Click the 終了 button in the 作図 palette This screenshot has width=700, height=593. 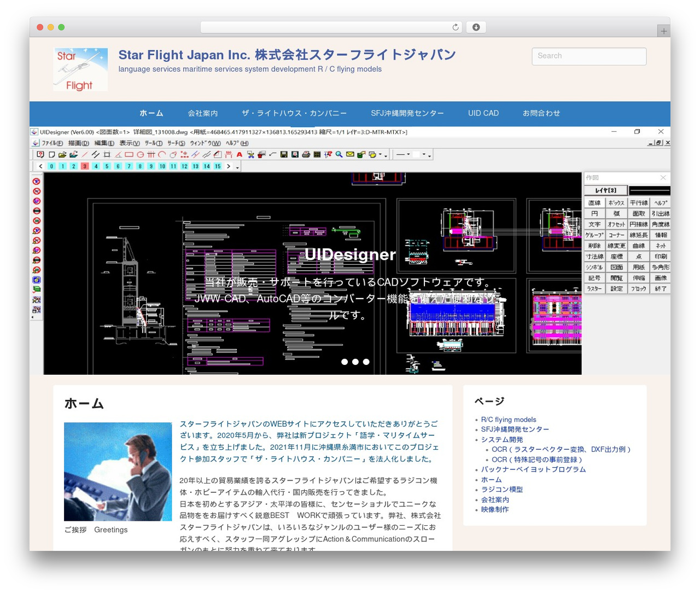tap(661, 289)
